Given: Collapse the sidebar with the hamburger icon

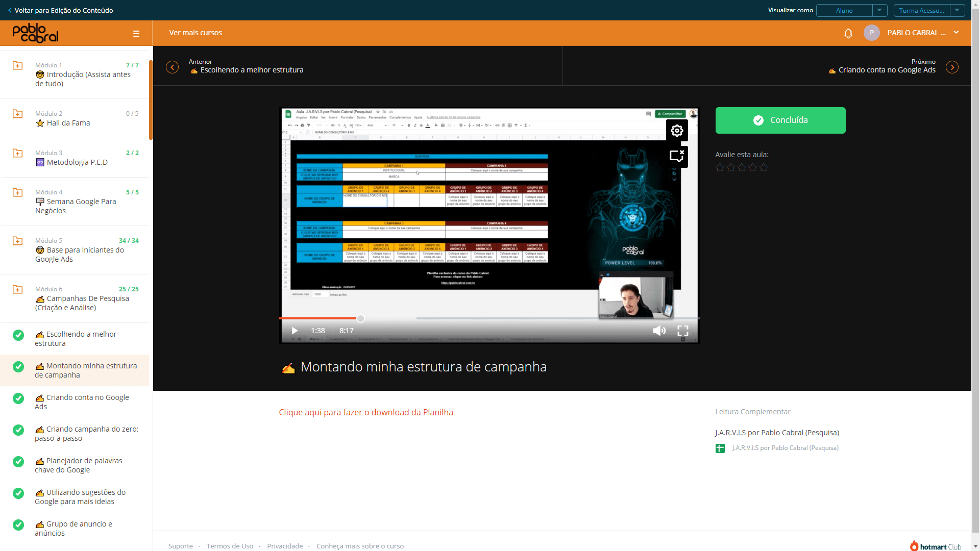Looking at the screenshot, I should point(136,34).
